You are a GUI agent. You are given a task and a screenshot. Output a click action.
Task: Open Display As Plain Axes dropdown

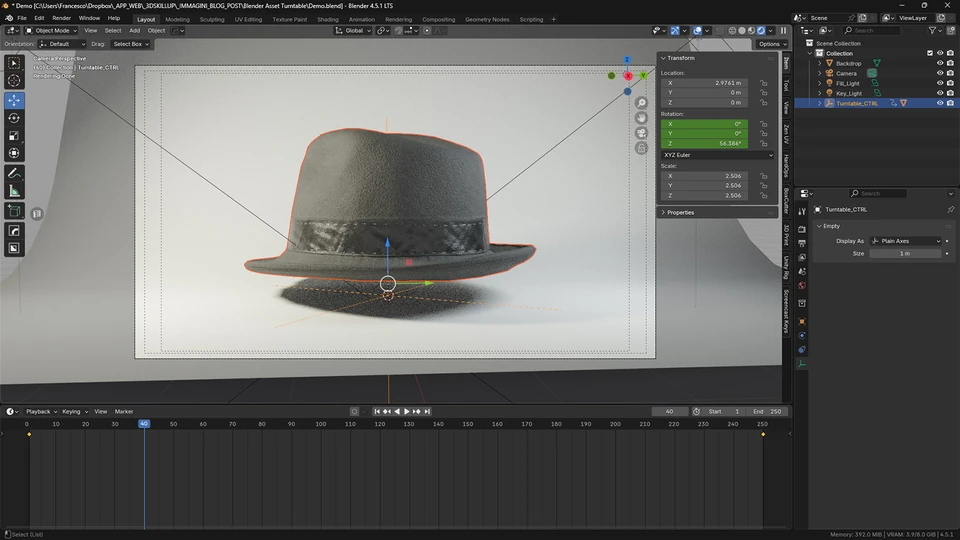pos(906,241)
